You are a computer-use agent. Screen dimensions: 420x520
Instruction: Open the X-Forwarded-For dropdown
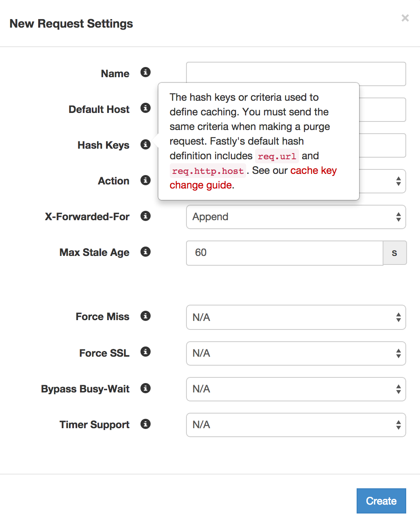click(x=296, y=217)
